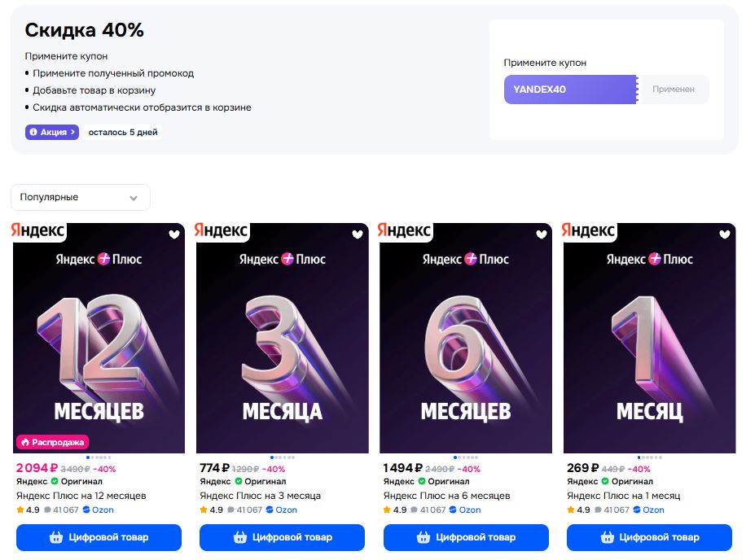Click the basket icon under 12-month product
Viewport: 746px width, 560px height.
(56, 537)
